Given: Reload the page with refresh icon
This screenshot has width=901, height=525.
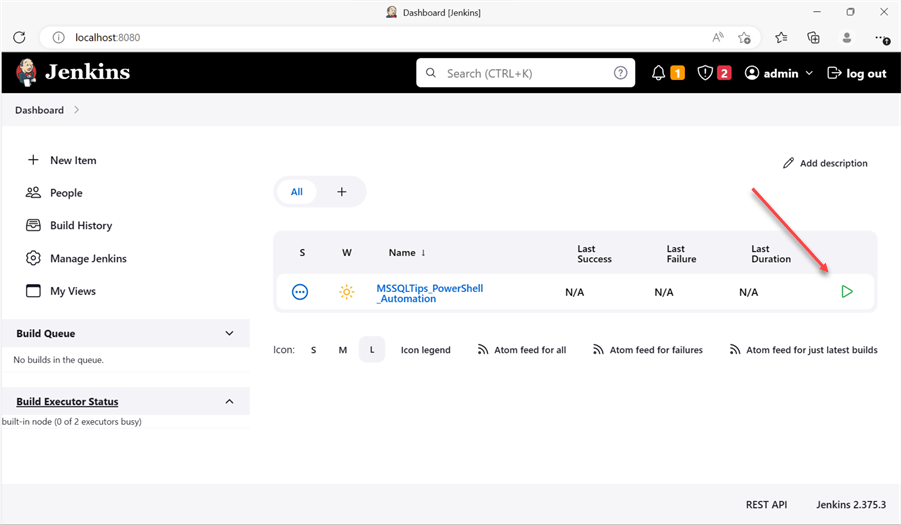Looking at the screenshot, I should coord(19,37).
